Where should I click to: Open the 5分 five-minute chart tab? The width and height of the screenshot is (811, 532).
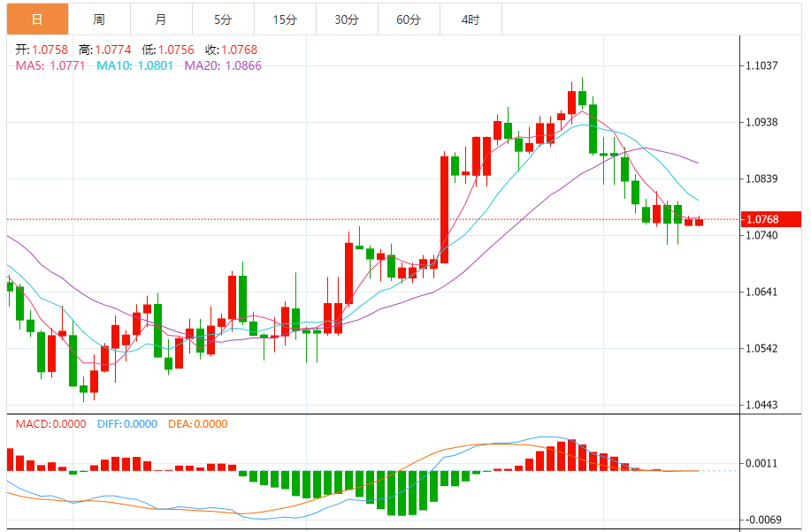pyautogui.click(x=224, y=19)
